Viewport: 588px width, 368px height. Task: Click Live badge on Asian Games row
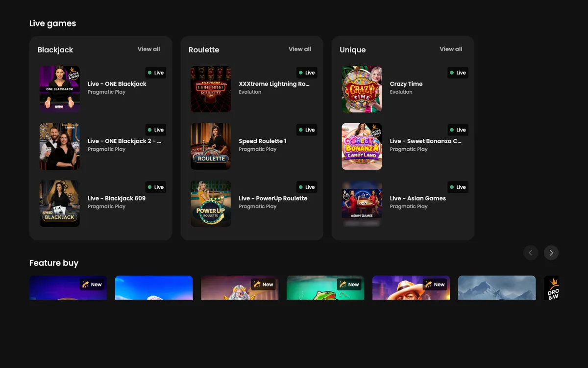click(x=458, y=187)
